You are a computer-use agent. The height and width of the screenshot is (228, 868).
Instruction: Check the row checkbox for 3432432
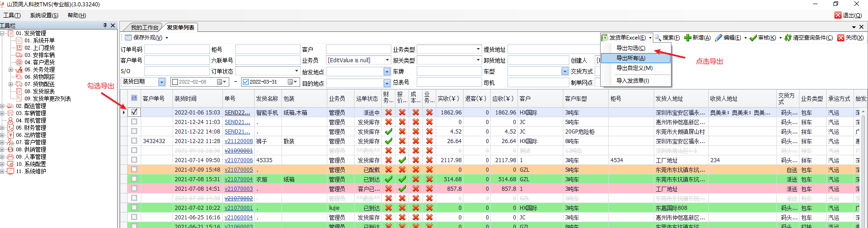click(x=134, y=140)
